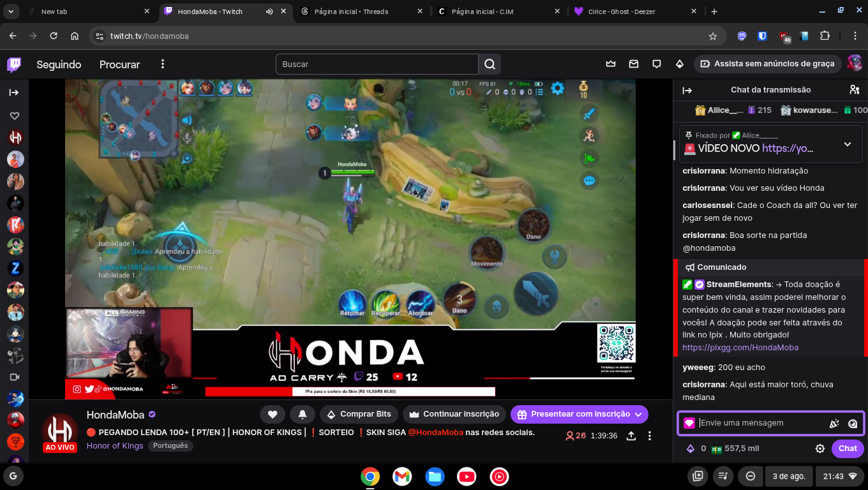868x490 pixels.
Task: Open the emote picker in chat
Action: point(853,423)
